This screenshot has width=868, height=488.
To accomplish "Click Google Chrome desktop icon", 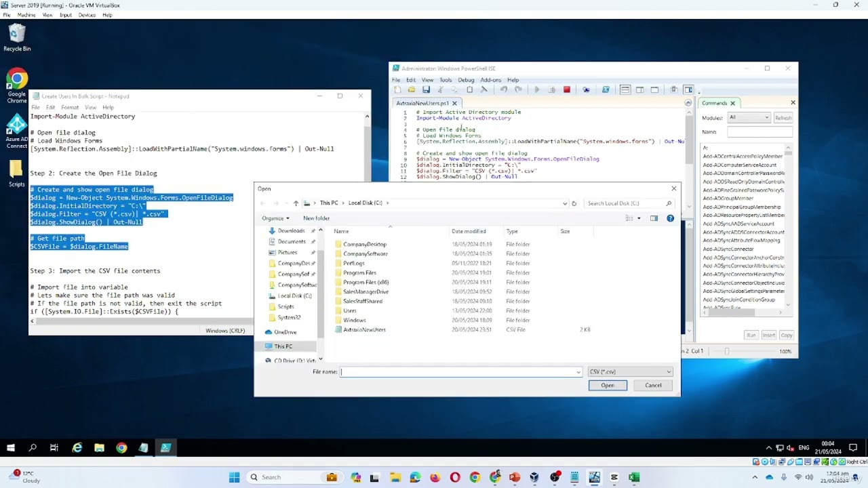I will [x=17, y=86].
